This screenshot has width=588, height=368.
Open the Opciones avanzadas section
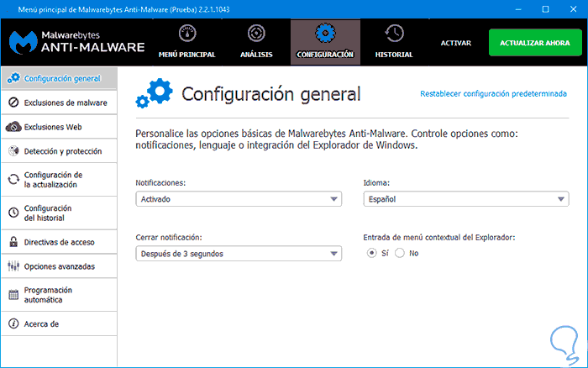[60, 266]
